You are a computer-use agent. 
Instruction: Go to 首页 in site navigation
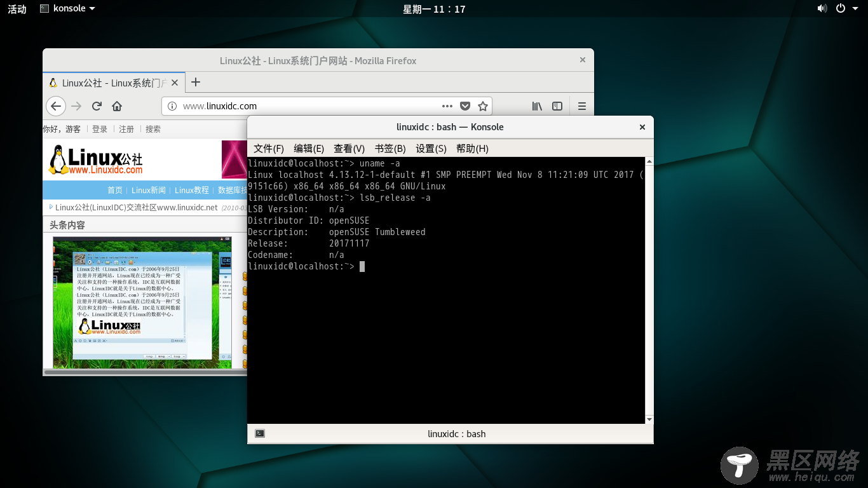pyautogui.click(x=115, y=190)
